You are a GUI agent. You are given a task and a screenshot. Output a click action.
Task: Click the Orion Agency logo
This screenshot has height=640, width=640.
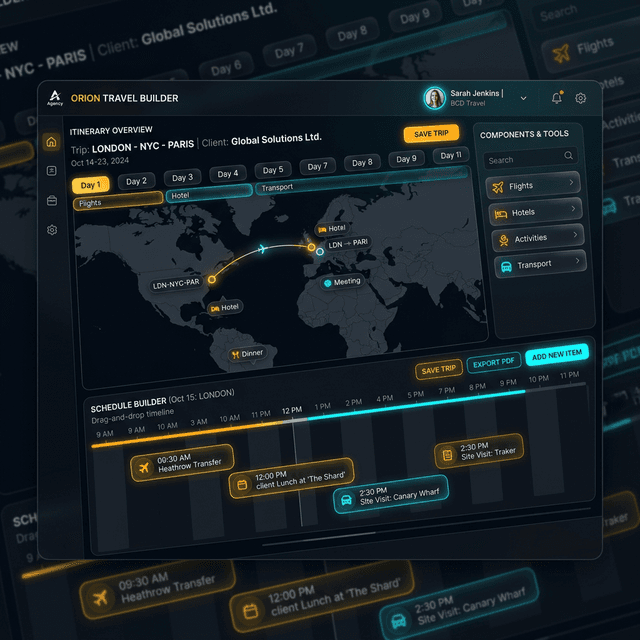(55, 98)
